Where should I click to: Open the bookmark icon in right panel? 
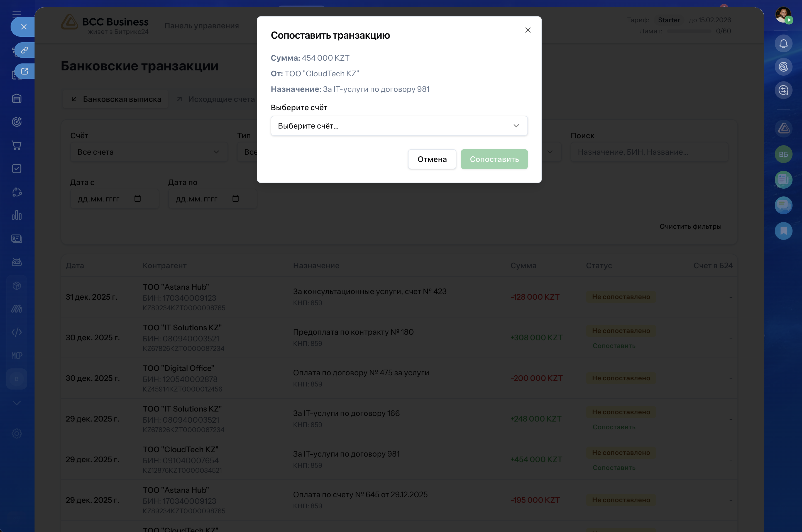[x=783, y=231]
